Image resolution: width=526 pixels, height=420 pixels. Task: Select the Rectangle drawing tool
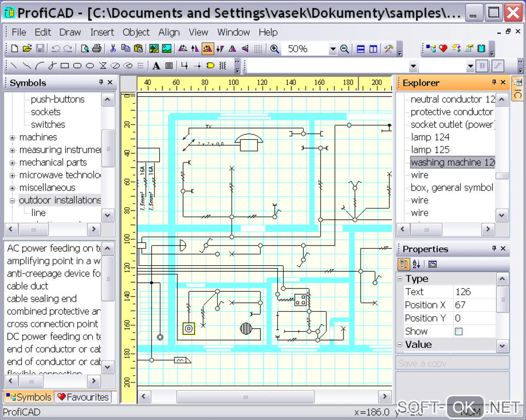point(65,66)
